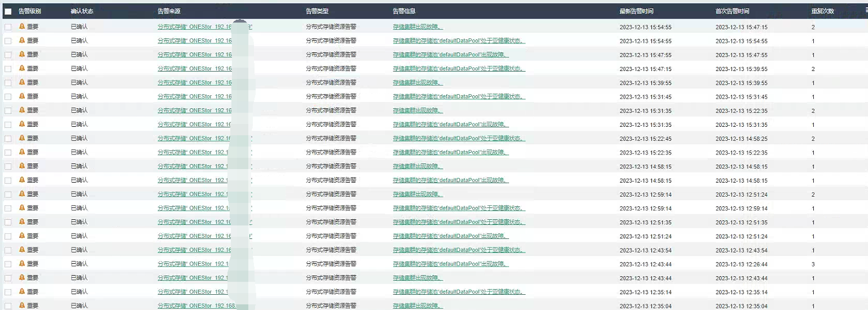Select the checkbox of the 15:47:55 alarm row
The height and width of the screenshot is (310, 868).
(x=8, y=55)
